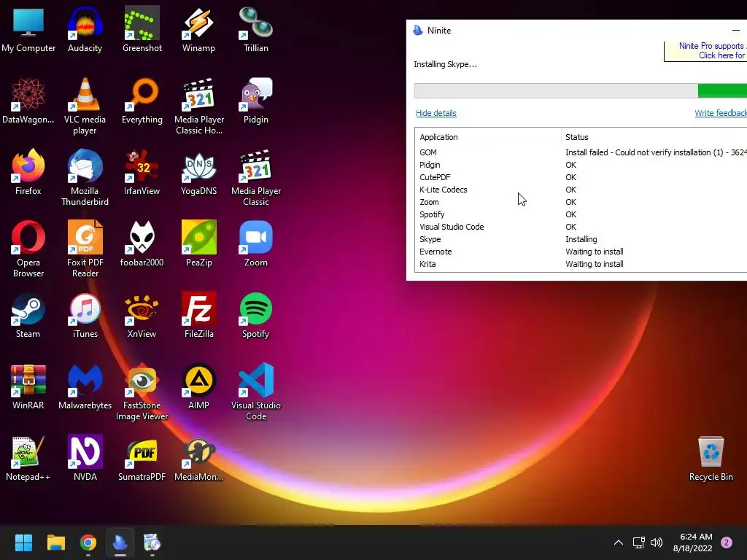This screenshot has height=560, width=747.
Task: Select the PeaZip desktop shortcut
Action: point(198,244)
